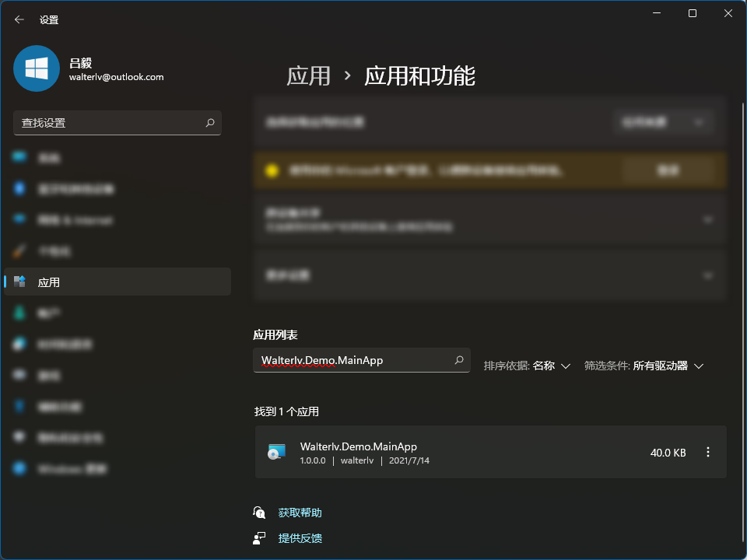Viewport: 747px width, 560px height.
Task: Click the back arrow next to 设置
Action: click(19, 19)
